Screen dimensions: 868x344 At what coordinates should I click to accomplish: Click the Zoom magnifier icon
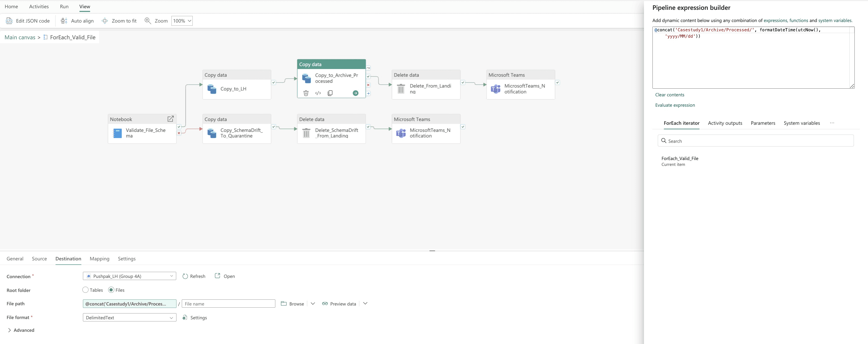tap(148, 21)
